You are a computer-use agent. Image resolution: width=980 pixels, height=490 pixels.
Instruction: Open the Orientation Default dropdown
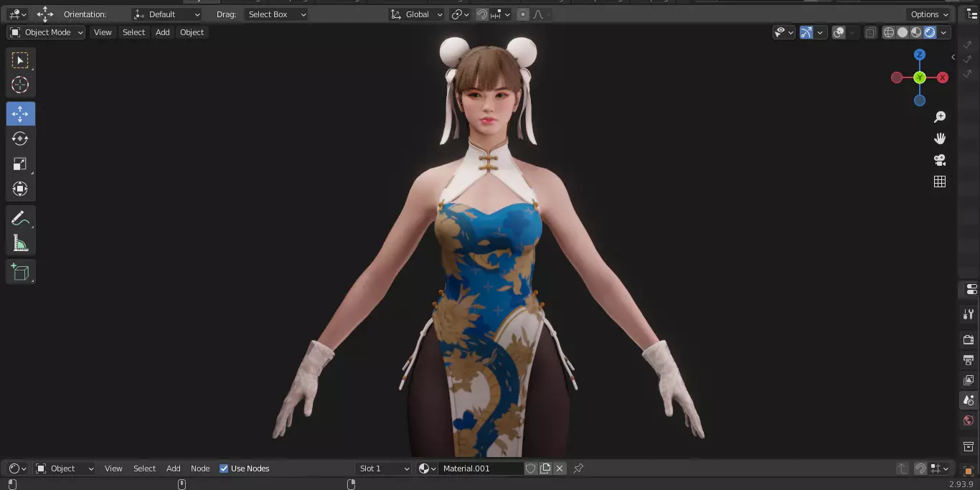coord(166,14)
